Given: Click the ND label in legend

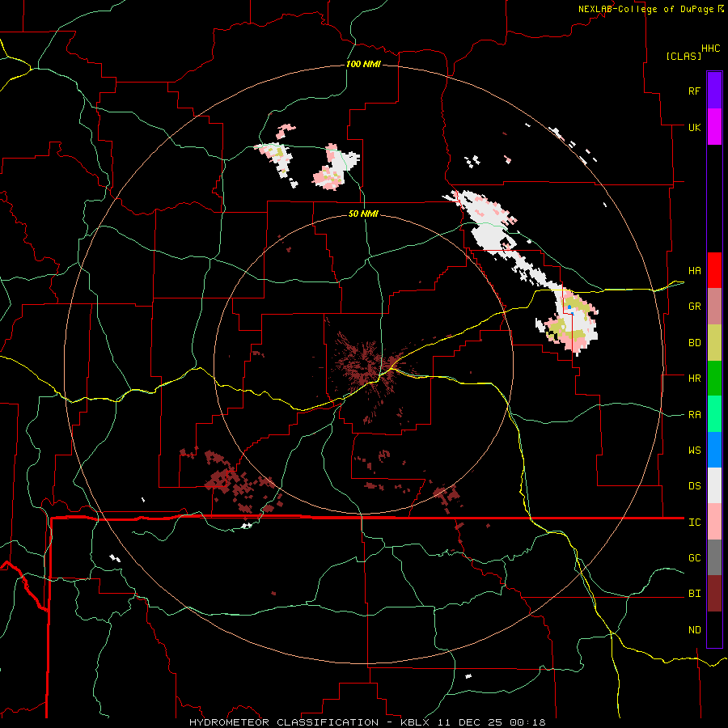Looking at the screenshot, I should point(694,630).
